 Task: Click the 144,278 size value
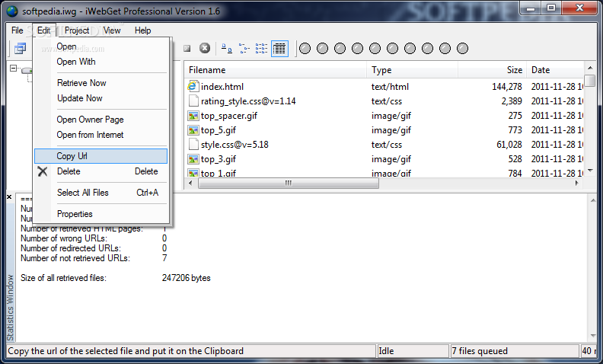pyautogui.click(x=507, y=87)
